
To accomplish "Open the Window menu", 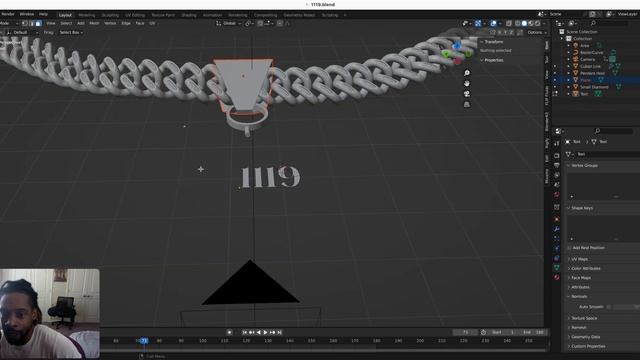I will tap(27, 14).
